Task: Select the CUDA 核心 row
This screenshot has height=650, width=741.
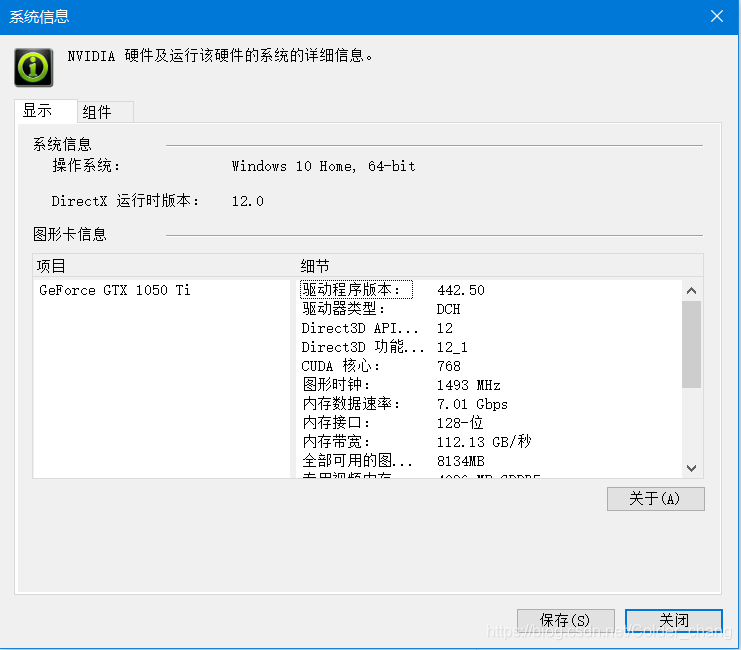Action: (x=489, y=366)
